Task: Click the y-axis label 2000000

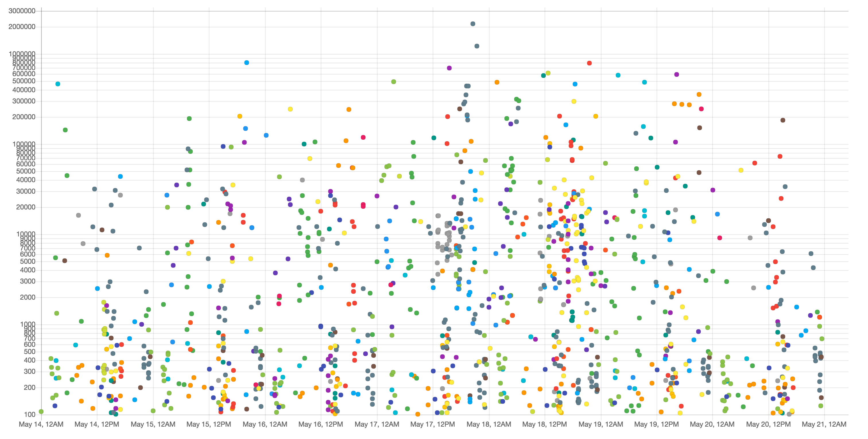Action: 22,27
